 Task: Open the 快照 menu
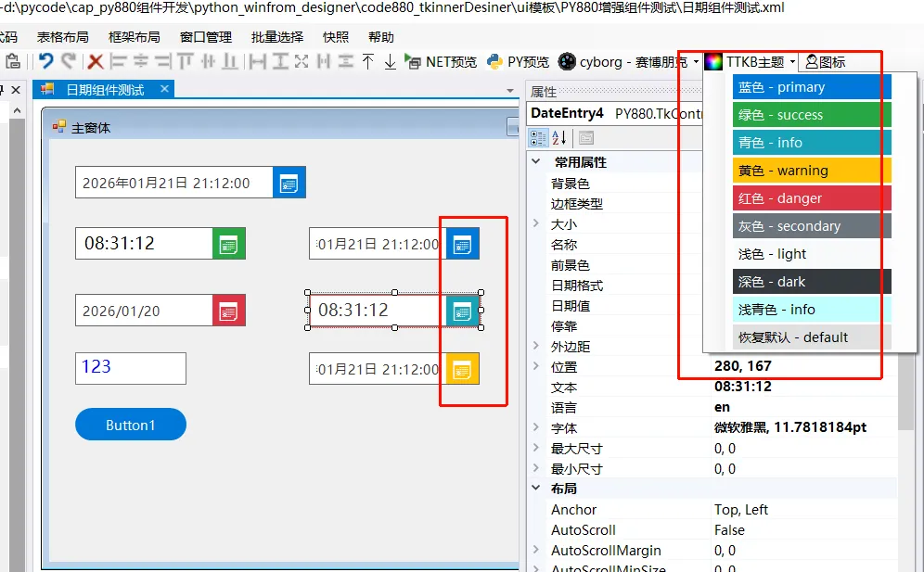click(x=336, y=37)
